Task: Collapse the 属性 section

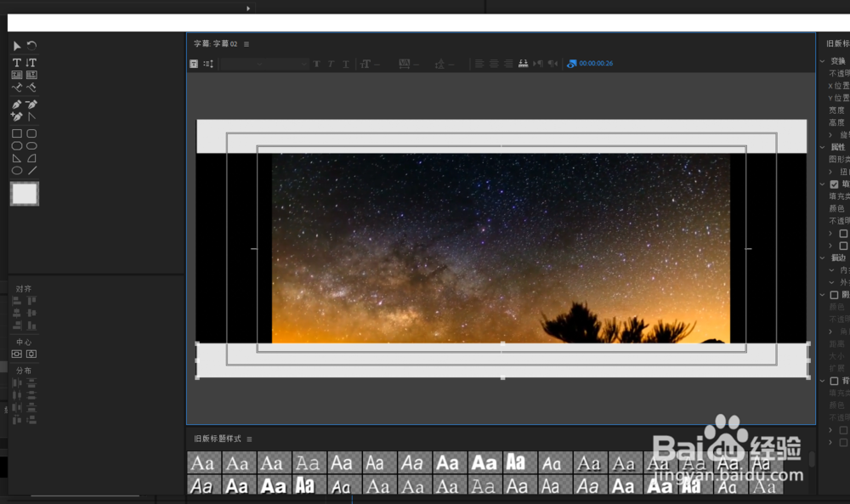Action: [822, 147]
